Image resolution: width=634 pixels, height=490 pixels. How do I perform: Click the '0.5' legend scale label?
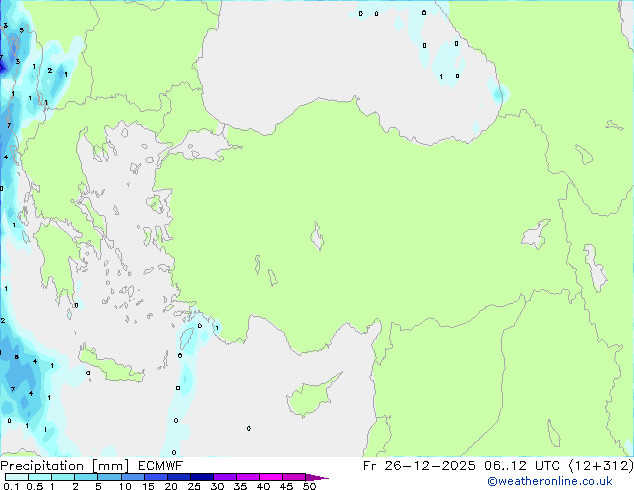[x=35, y=486]
